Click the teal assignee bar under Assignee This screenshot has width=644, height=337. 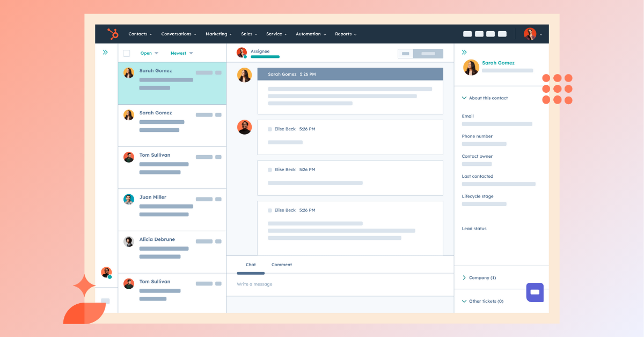265,57
